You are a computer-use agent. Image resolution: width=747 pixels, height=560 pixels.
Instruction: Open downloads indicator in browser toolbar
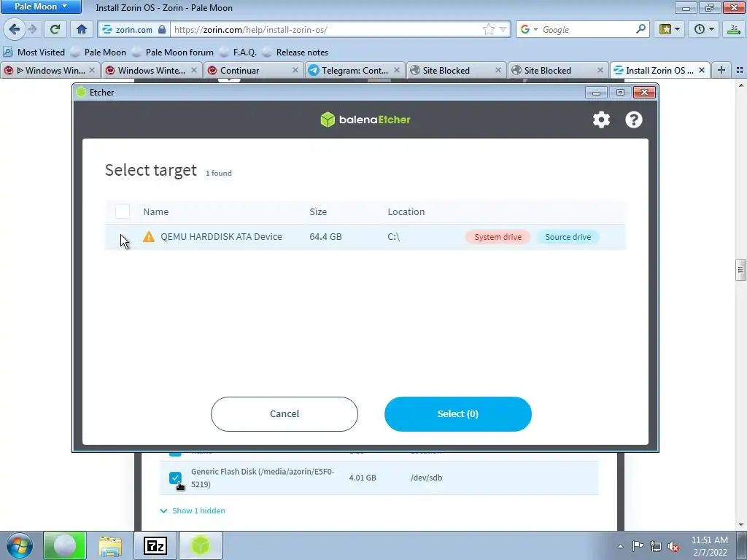(734, 29)
